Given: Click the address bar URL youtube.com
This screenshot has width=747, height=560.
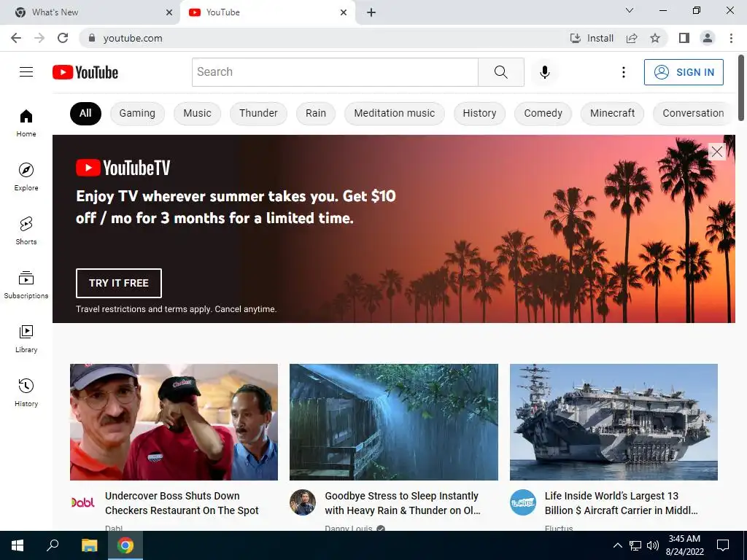Looking at the screenshot, I should [x=133, y=38].
